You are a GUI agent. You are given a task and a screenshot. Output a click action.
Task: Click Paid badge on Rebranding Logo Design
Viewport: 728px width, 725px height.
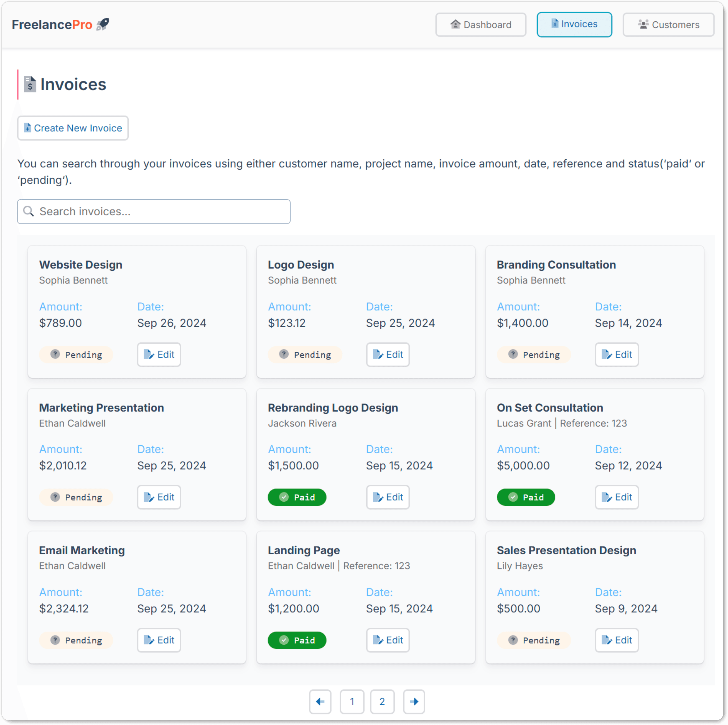[297, 497]
